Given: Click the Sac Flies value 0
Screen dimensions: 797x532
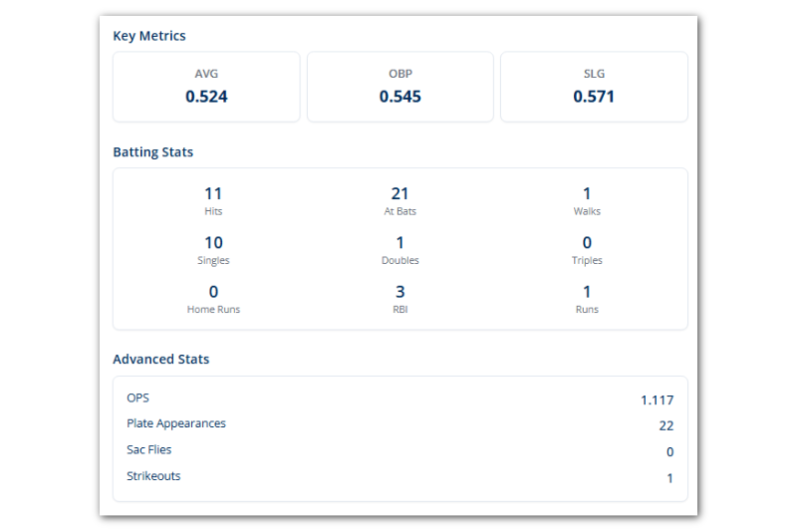Looking at the screenshot, I should [669, 452].
